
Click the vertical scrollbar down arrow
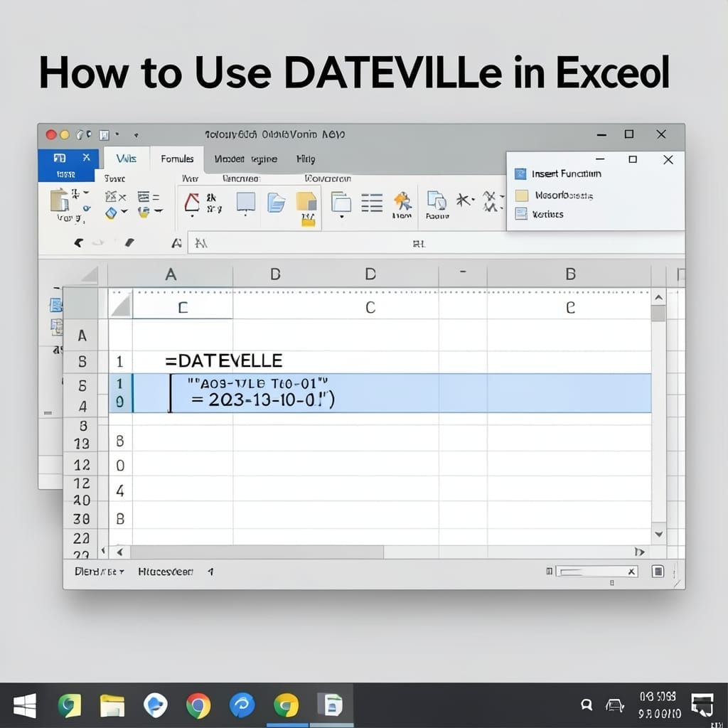pyautogui.click(x=658, y=535)
